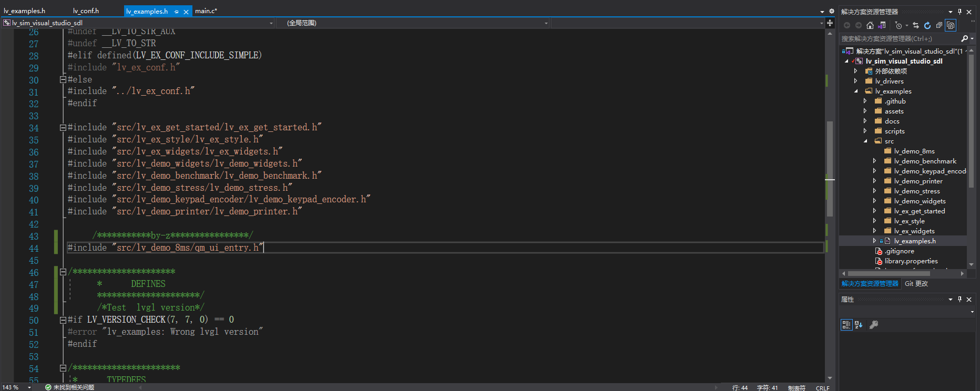Collapse the lv_examples folder
Viewport: 980px width, 391px height.
pyautogui.click(x=856, y=91)
